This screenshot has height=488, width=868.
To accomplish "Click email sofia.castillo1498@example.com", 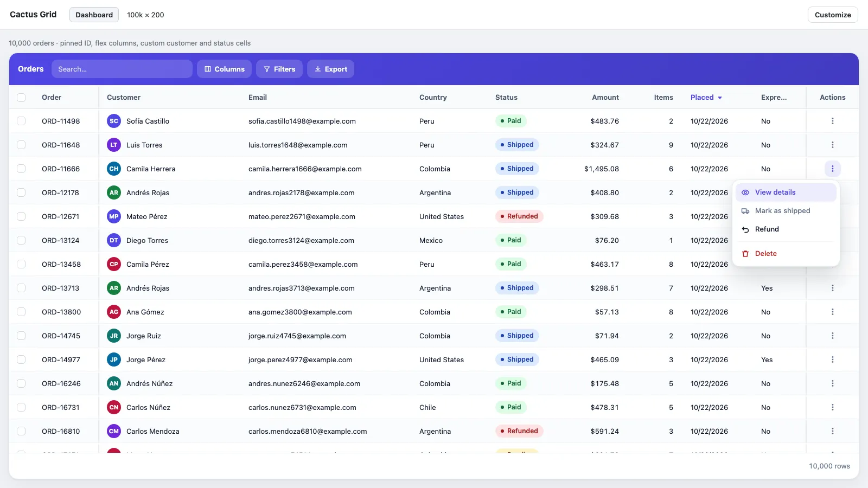I will pyautogui.click(x=302, y=121).
